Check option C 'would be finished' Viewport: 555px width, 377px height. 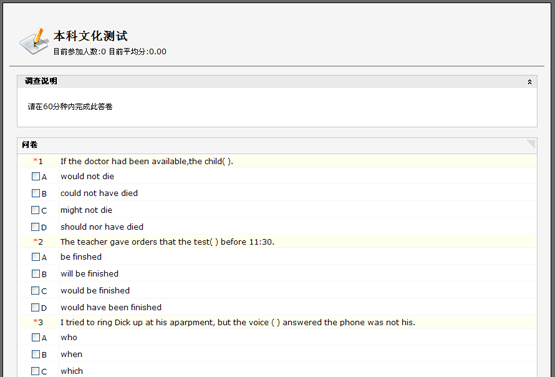coord(35,290)
